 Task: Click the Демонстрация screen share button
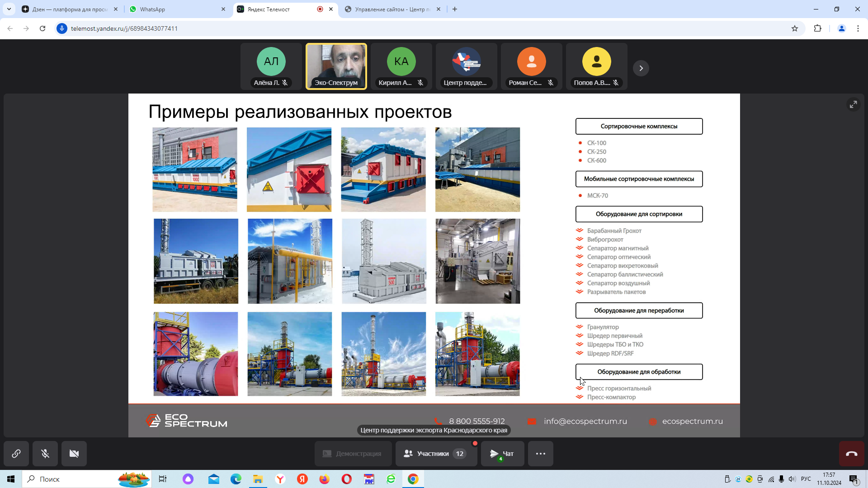[353, 454]
